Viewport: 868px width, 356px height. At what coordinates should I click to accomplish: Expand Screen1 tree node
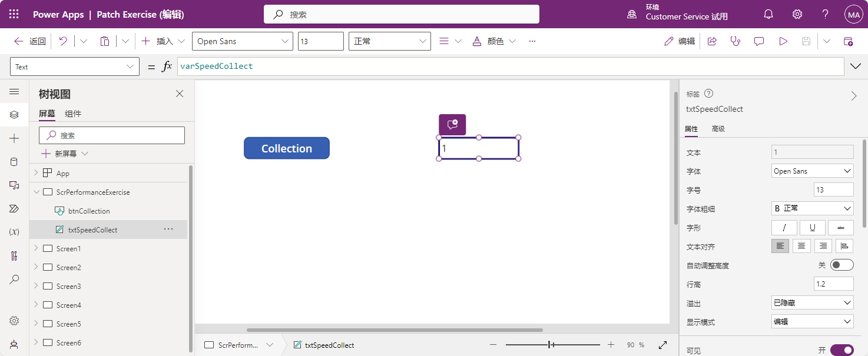click(x=36, y=248)
